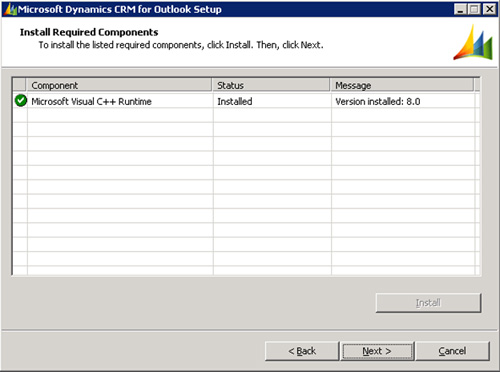The height and width of the screenshot is (372, 500).
Task: Sort by the Message column header
Action: (x=402, y=85)
